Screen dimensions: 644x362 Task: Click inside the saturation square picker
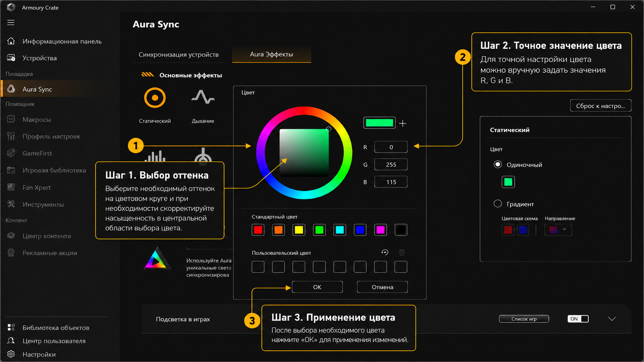[x=304, y=153]
